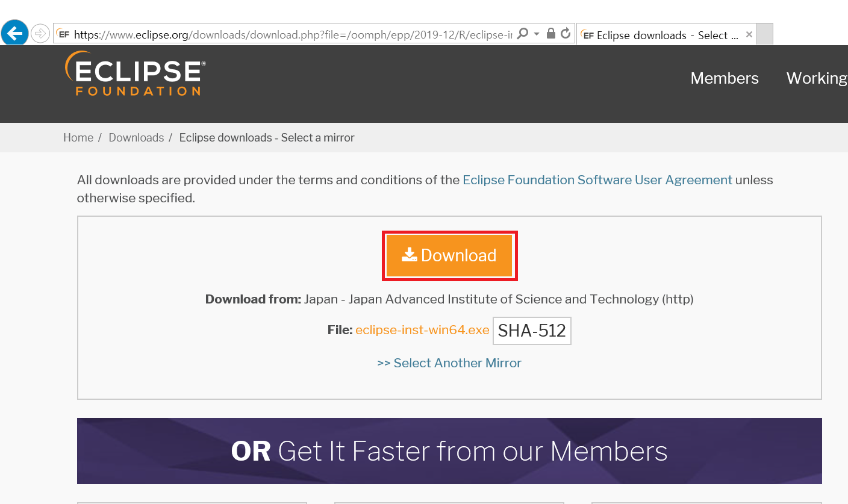Click the orange Download button

[449, 255]
